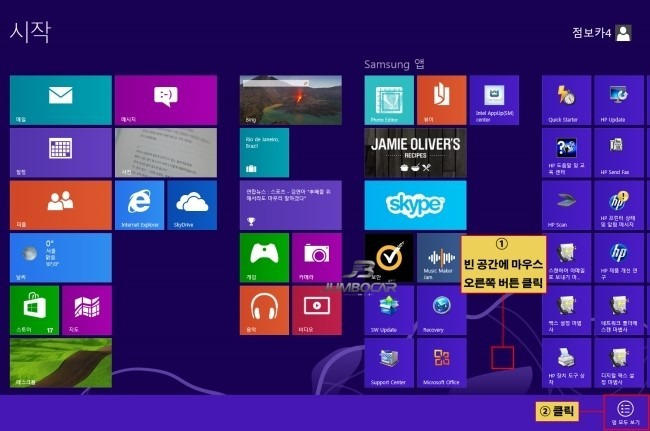Image resolution: width=650 pixels, height=431 pixels.
Task: Launch the HP Update tile
Action: (x=619, y=100)
